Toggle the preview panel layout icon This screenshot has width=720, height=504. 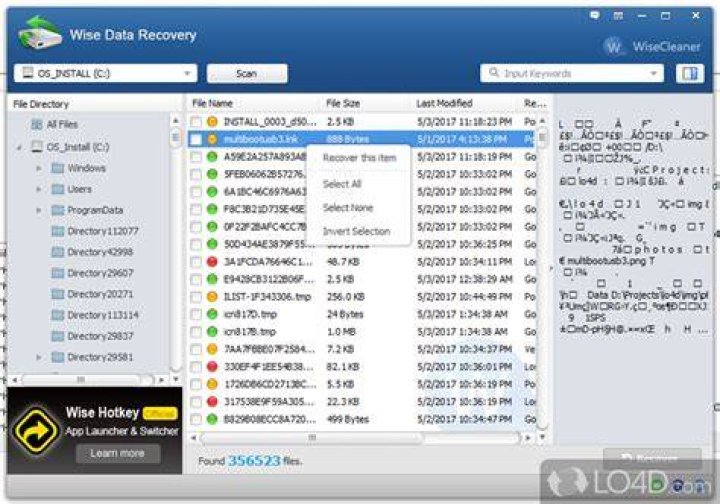pos(690,73)
